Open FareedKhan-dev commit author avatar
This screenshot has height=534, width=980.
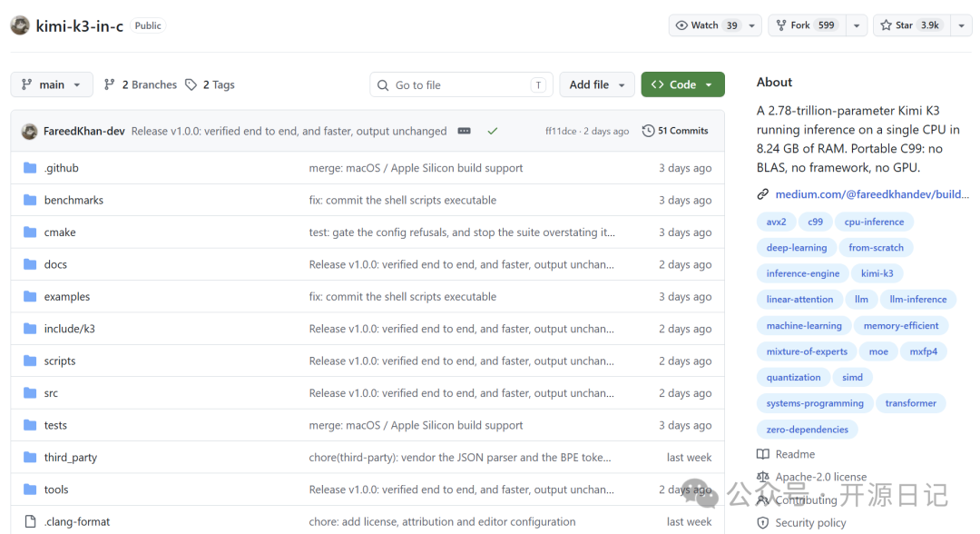coord(29,132)
